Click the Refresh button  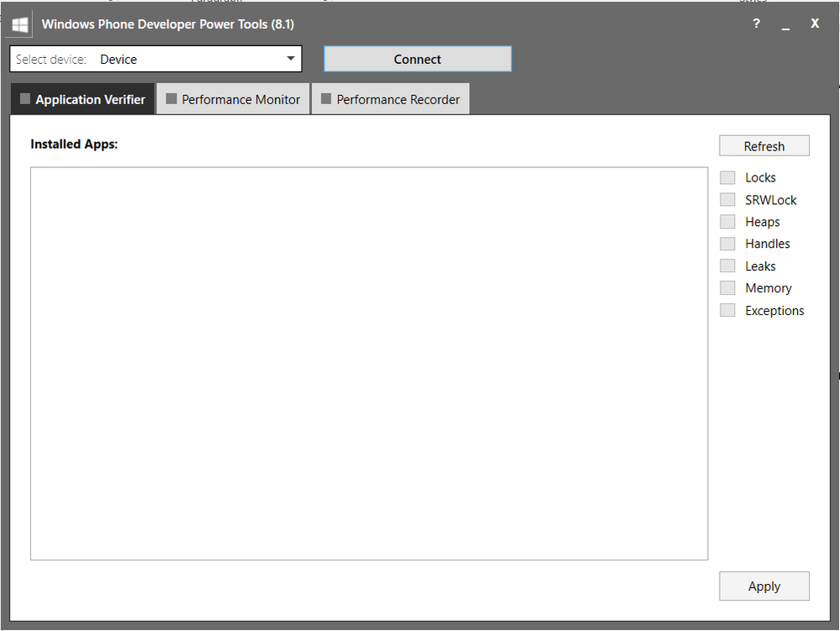764,146
